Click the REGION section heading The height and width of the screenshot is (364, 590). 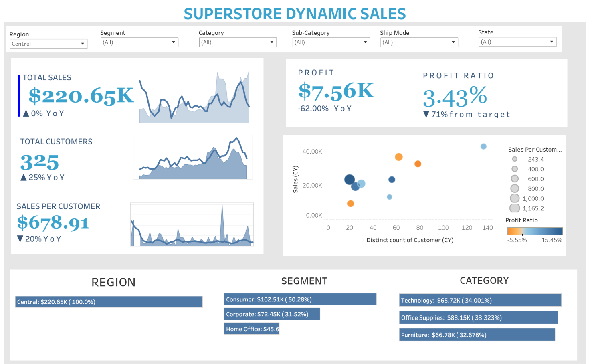tap(113, 282)
